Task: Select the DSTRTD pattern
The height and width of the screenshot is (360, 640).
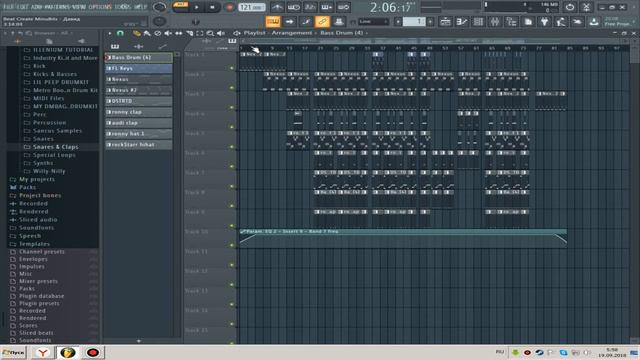Action: [139, 101]
